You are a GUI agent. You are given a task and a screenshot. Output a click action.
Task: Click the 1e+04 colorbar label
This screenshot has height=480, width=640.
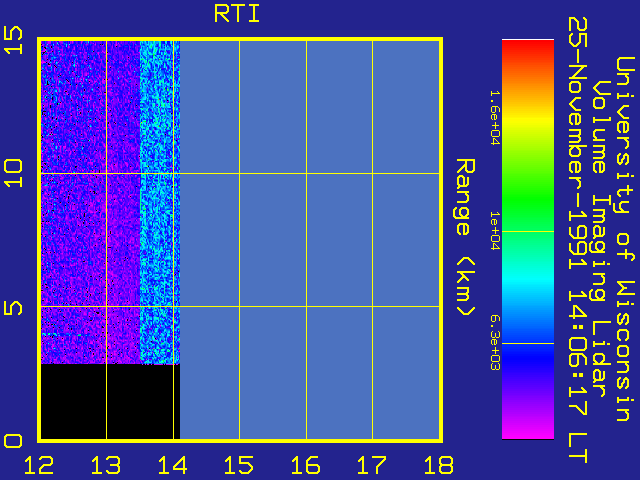(495, 231)
